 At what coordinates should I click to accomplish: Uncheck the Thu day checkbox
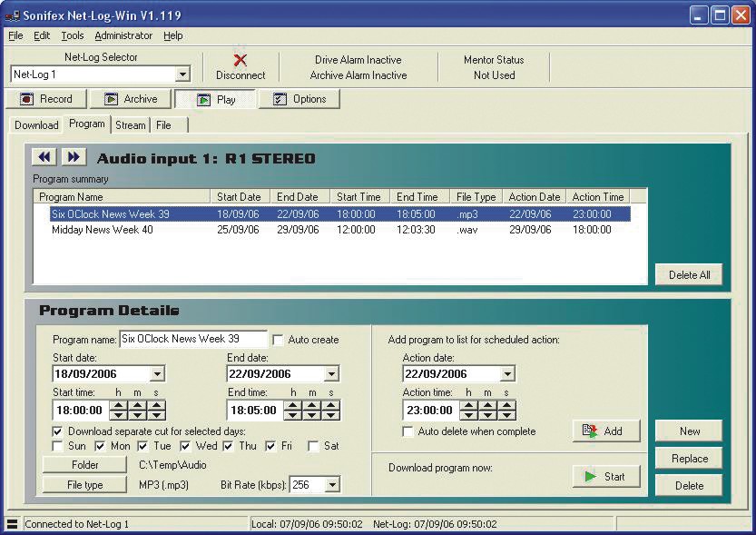click(x=228, y=446)
